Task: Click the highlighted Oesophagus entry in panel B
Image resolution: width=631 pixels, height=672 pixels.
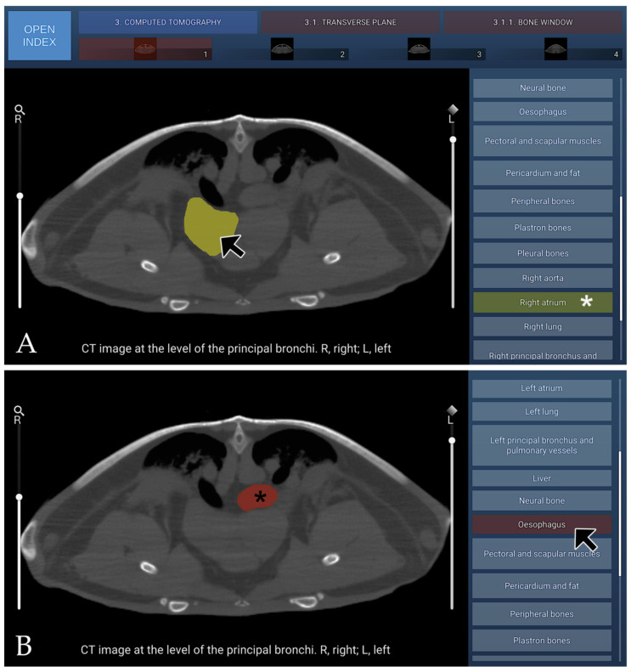Action: click(x=542, y=524)
